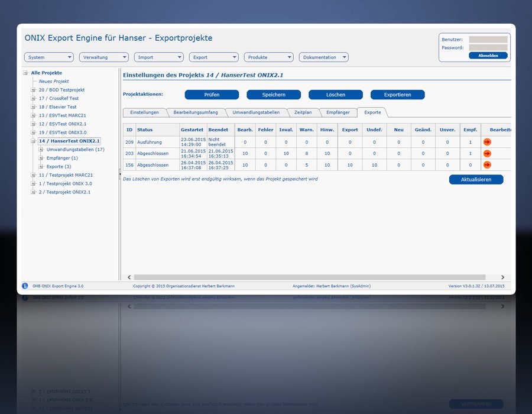The width and height of the screenshot is (532, 414).
Task: Click the Warn. column header
Action: (x=306, y=130)
